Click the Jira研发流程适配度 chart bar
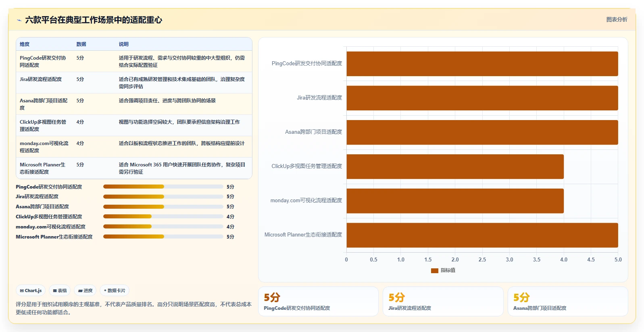Viewport: 644px width, 332px height. click(482, 98)
